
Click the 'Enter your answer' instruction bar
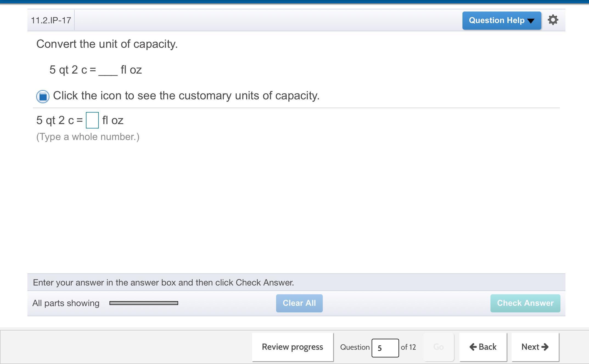(x=163, y=282)
